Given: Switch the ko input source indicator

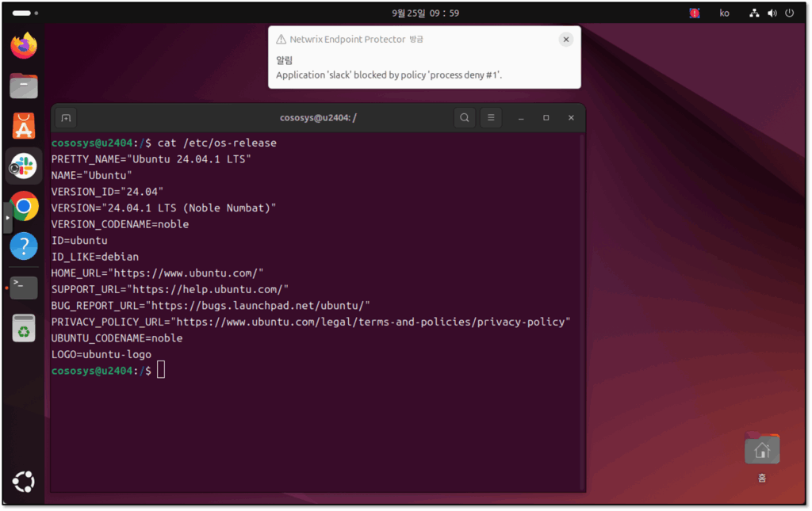Looking at the screenshot, I should [725, 13].
